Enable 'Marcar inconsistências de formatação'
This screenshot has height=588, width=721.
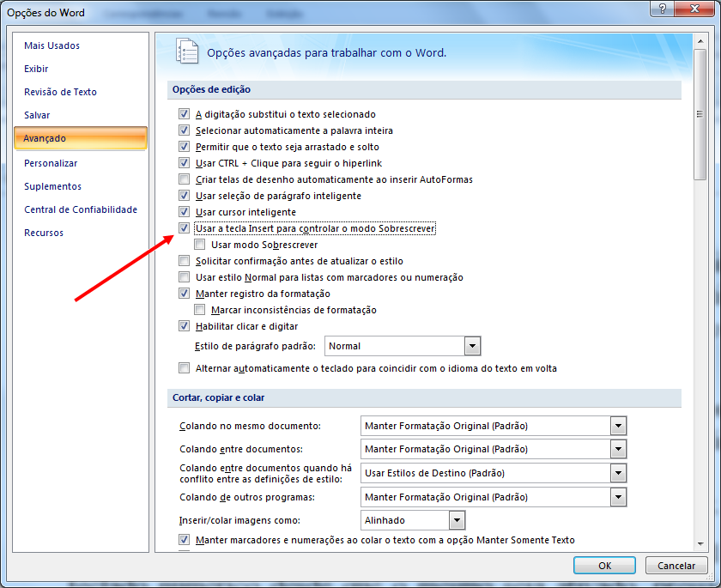[x=199, y=309]
